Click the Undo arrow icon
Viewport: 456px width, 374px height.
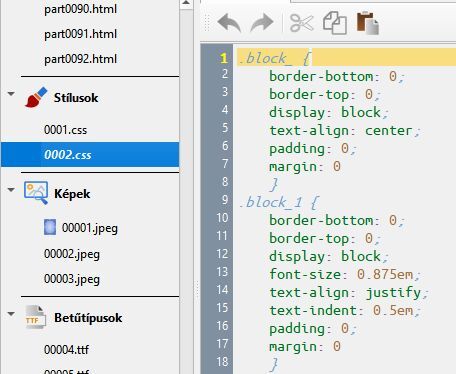(229, 23)
